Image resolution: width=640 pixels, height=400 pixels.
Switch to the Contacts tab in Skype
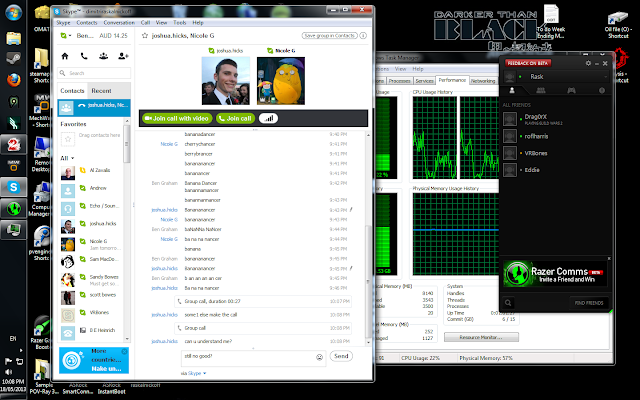pyautogui.click(x=72, y=91)
